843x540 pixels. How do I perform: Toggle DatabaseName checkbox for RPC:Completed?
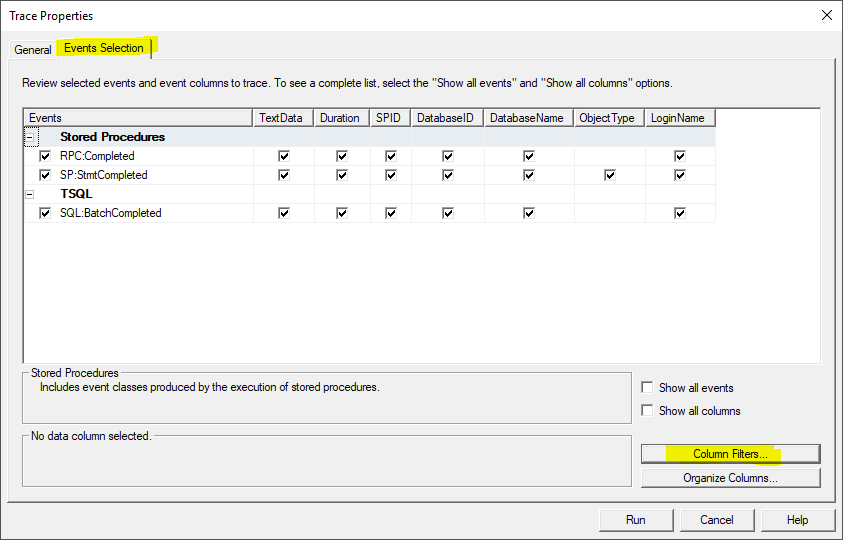529,156
